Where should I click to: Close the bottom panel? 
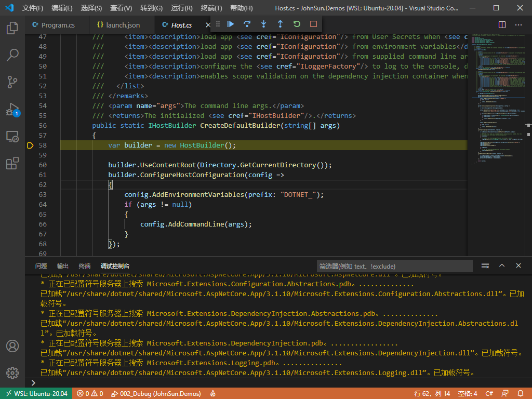point(518,265)
